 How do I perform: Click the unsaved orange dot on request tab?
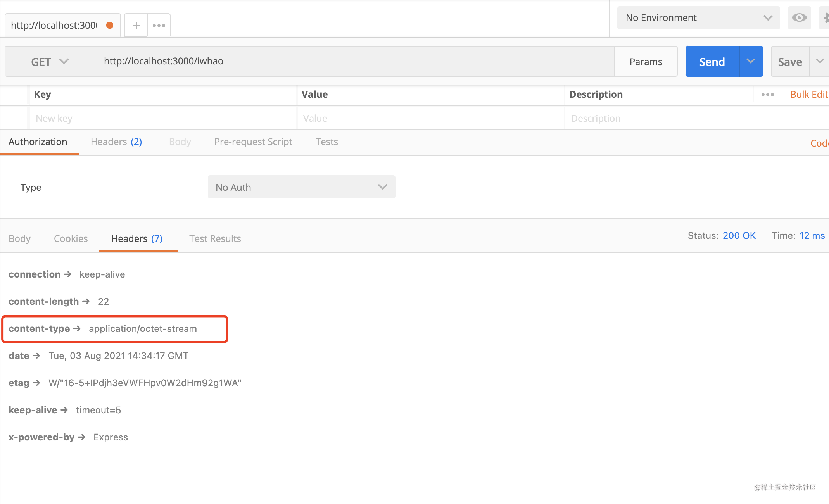point(110,25)
